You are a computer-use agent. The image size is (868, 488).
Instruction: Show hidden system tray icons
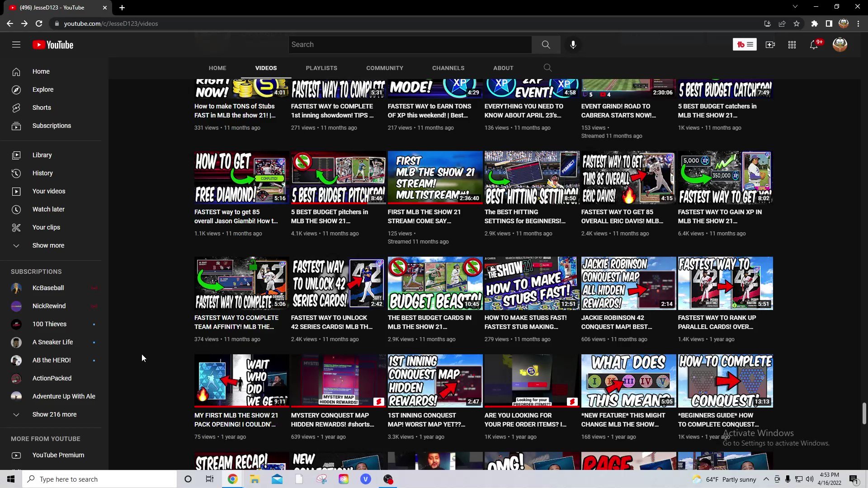coord(766,479)
